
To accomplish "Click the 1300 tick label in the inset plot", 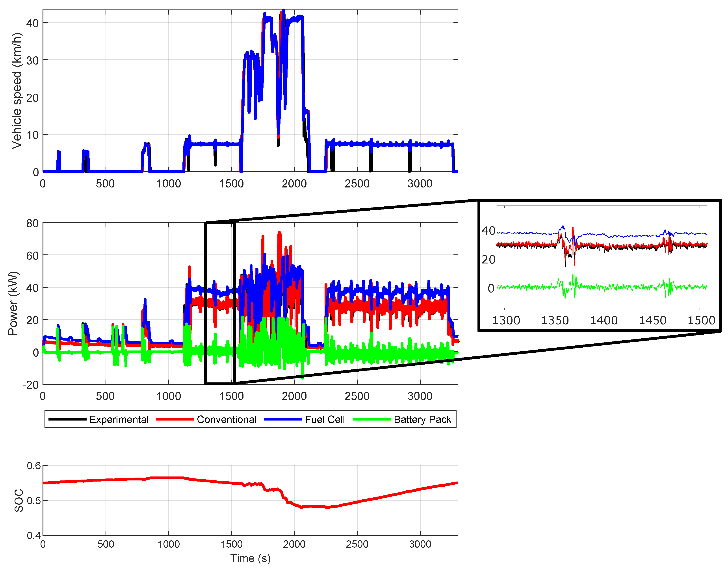I will click(506, 320).
